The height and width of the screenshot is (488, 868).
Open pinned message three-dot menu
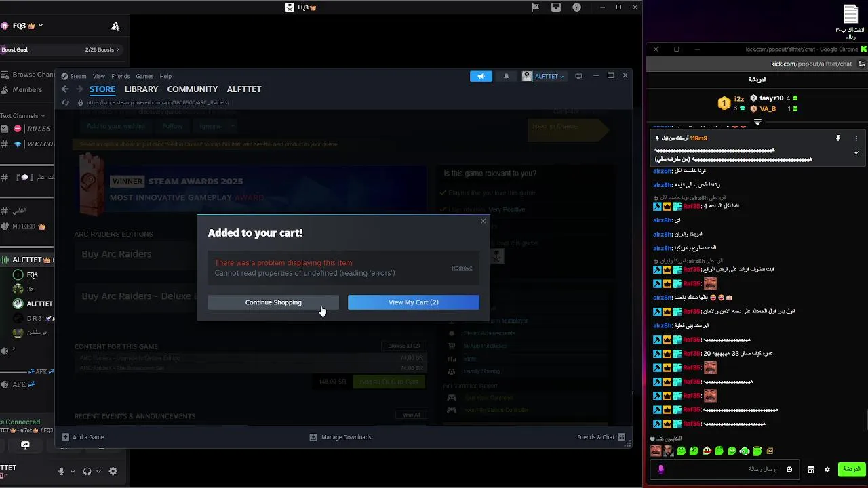click(856, 138)
